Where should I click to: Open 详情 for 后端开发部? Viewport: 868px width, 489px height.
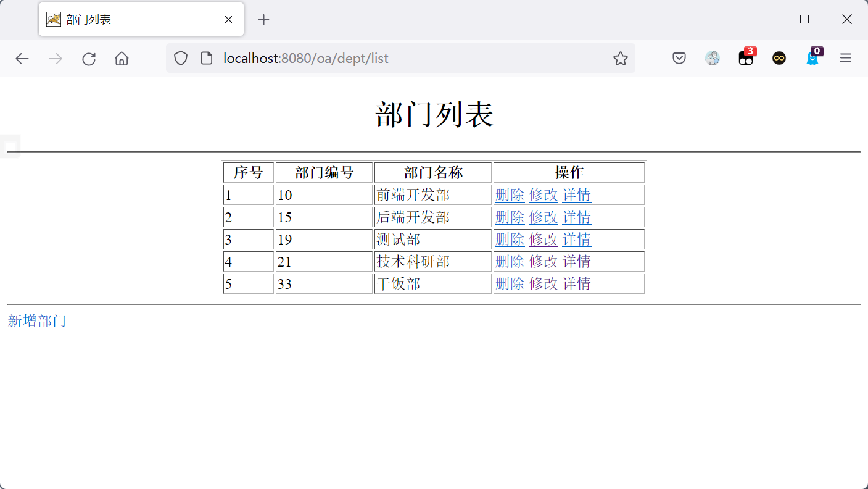(577, 217)
